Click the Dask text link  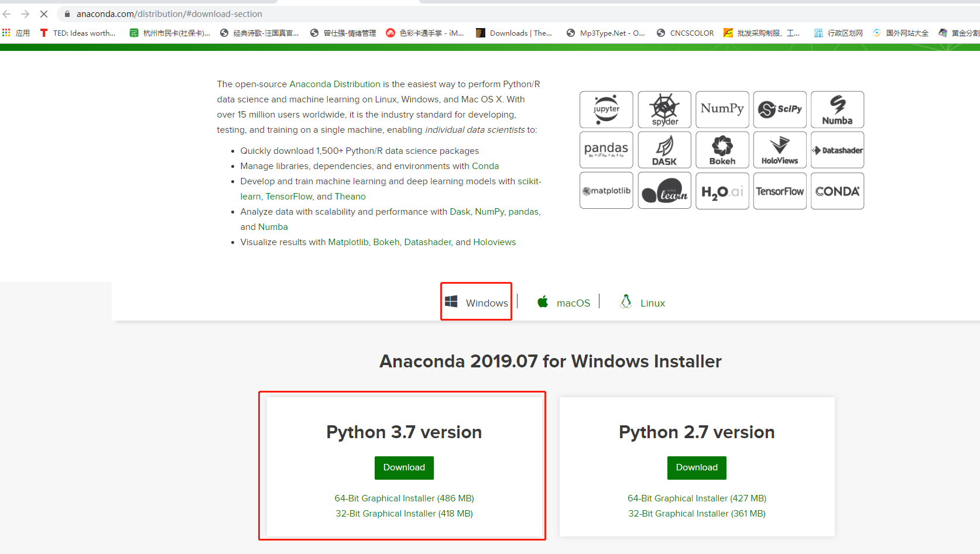coord(460,212)
